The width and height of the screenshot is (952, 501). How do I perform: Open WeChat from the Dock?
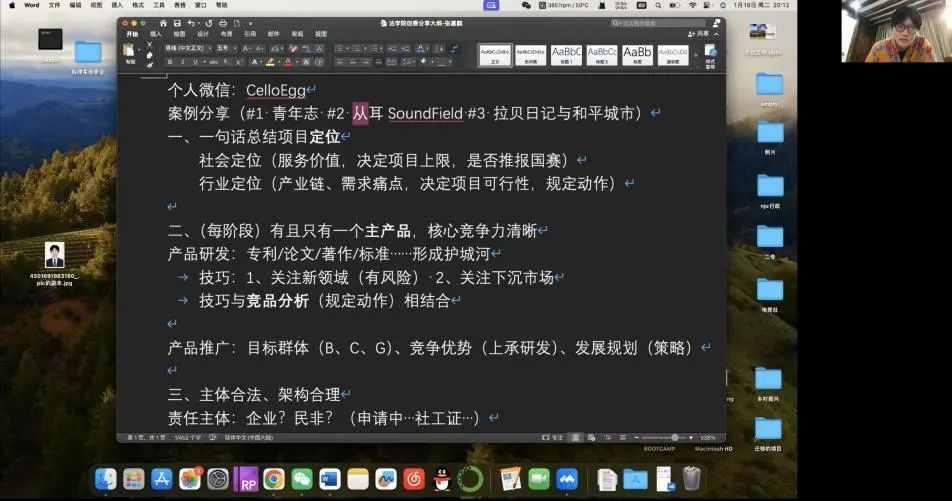pyautogui.click(x=301, y=479)
